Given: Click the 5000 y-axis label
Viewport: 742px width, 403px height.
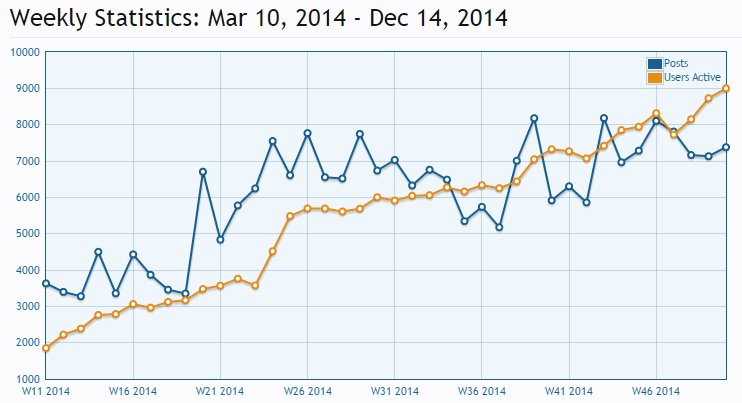Looking at the screenshot, I should [x=28, y=234].
